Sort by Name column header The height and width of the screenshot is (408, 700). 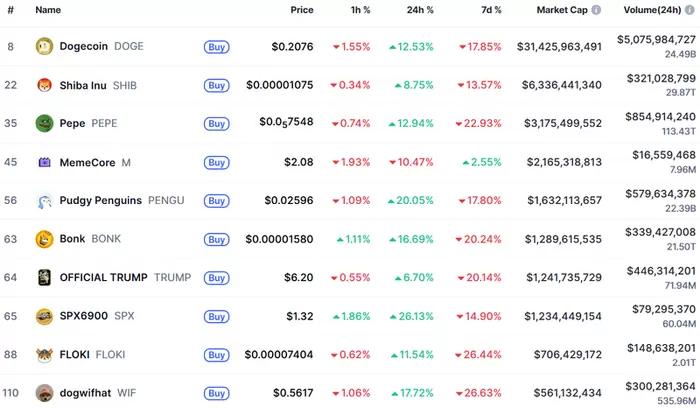(48, 10)
